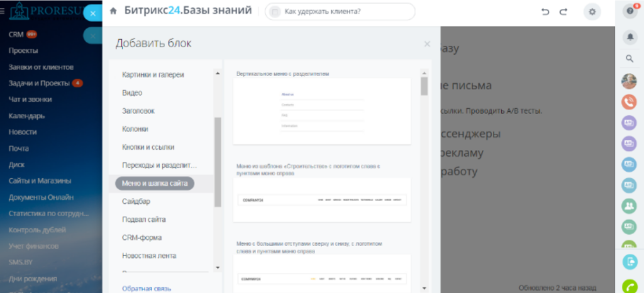Select the Переходы и разделит… category
This screenshot has height=293, width=644.
160,165
